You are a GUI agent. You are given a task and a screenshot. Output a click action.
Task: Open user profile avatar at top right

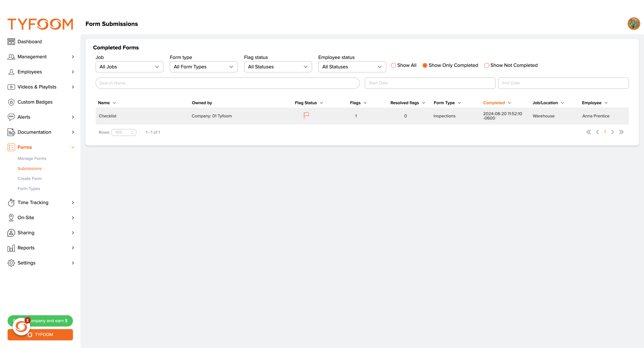(x=634, y=24)
